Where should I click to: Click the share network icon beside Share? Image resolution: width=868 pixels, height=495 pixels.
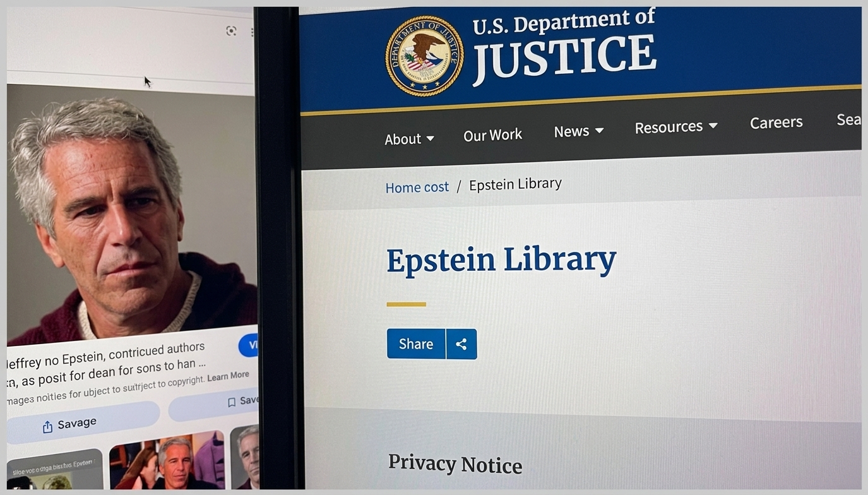461,344
